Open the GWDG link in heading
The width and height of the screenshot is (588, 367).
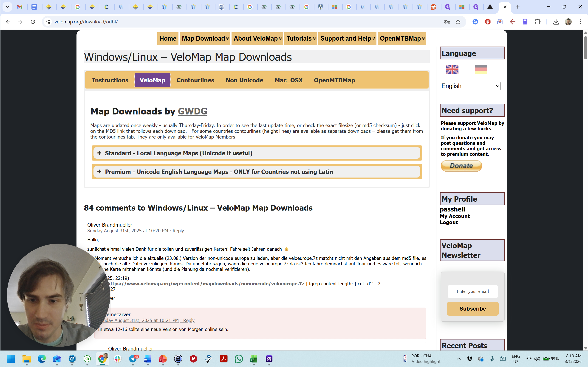click(x=192, y=111)
